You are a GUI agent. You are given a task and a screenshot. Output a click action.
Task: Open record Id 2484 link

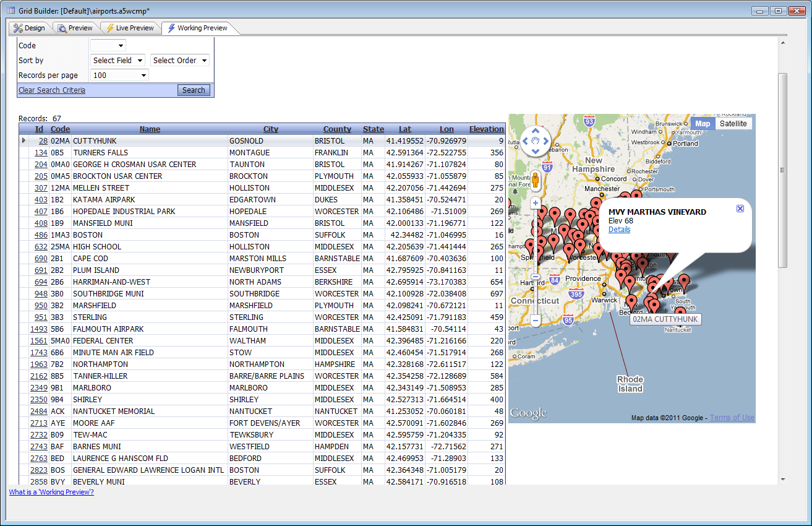pos(39,412)
